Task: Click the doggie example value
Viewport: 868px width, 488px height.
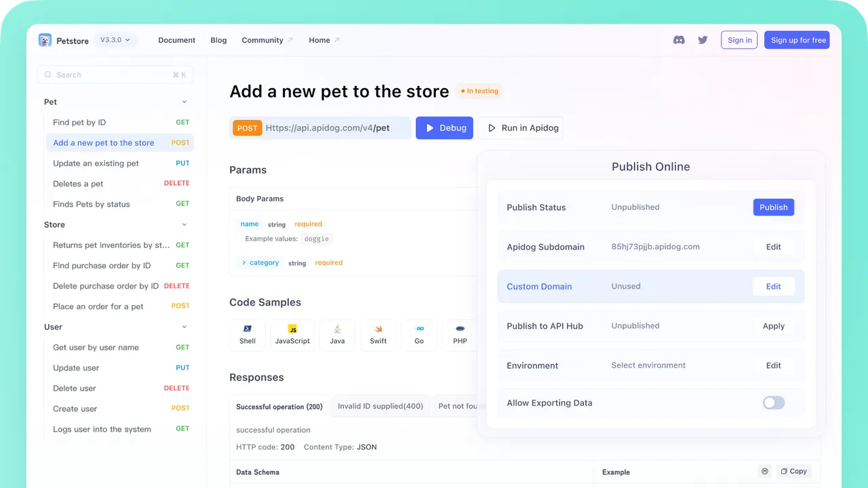Action: 317,239
